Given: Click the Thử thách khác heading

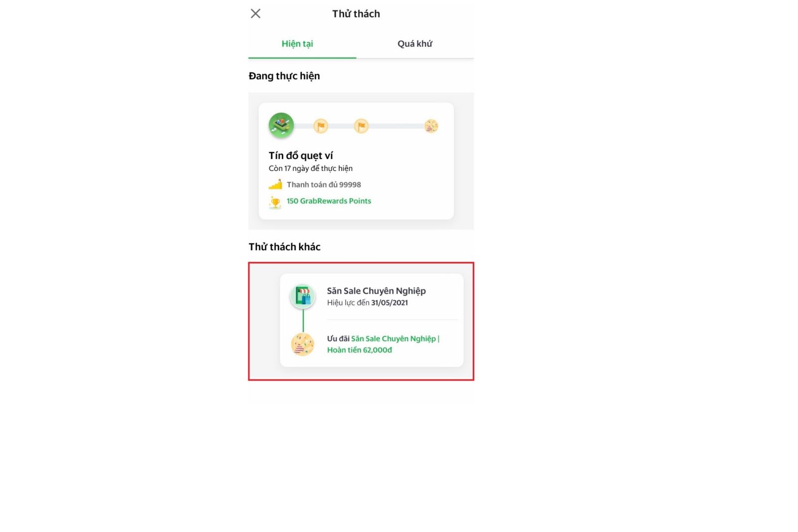Looking at the screenshot, I should coord(285,247).
